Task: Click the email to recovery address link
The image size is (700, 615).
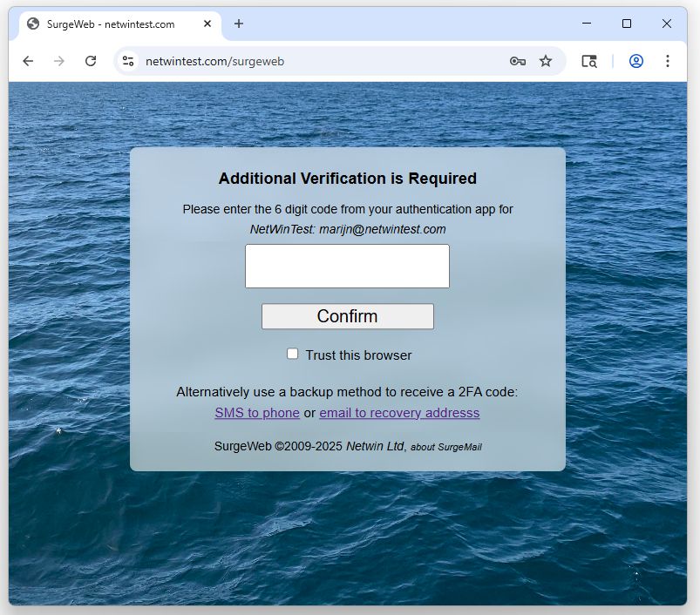Action: tap(399, 413)
